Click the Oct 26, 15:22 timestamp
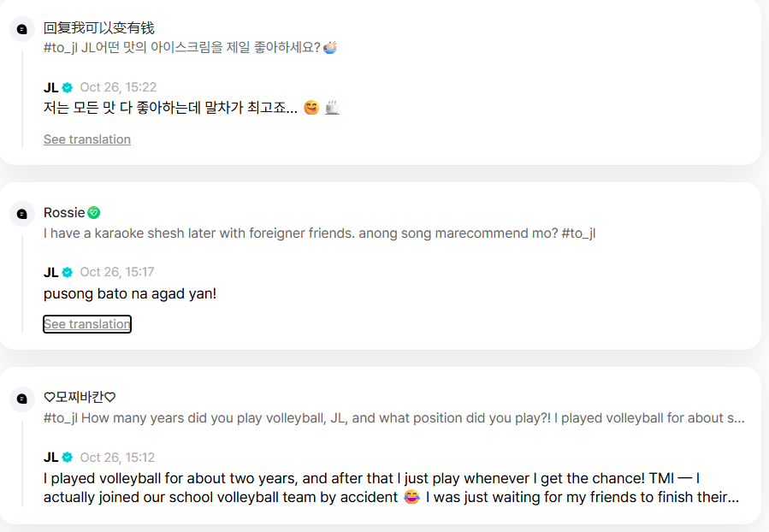The image size is (769, 532). (x=118, y=87)
